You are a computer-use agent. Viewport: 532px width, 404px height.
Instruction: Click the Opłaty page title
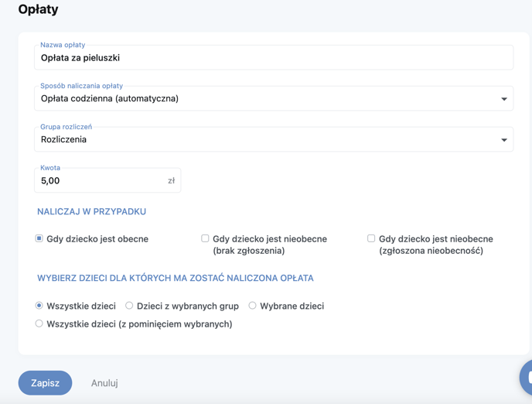39,9
